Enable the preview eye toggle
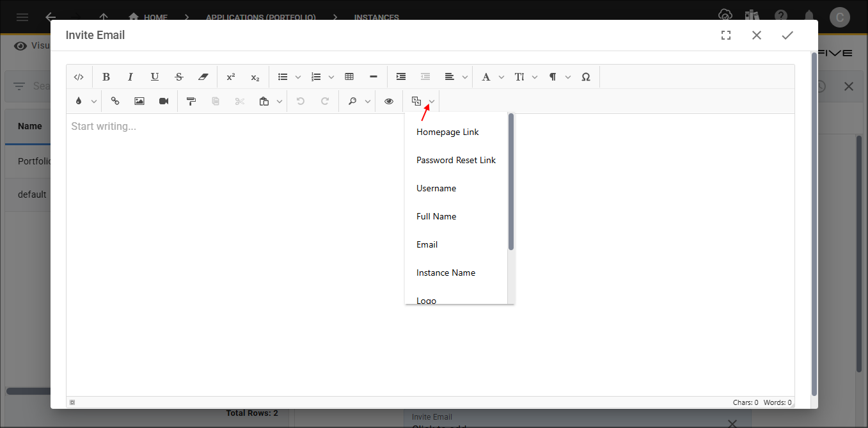The height and width of the screenshot is (428, 868). pyautogui.click(x=389, y=100)
